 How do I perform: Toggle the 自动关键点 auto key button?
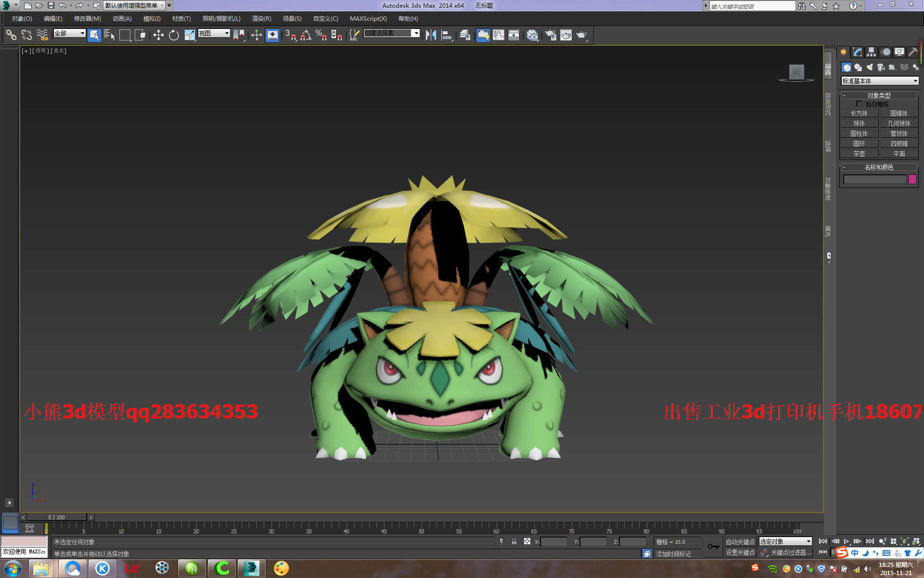[740, 542]
